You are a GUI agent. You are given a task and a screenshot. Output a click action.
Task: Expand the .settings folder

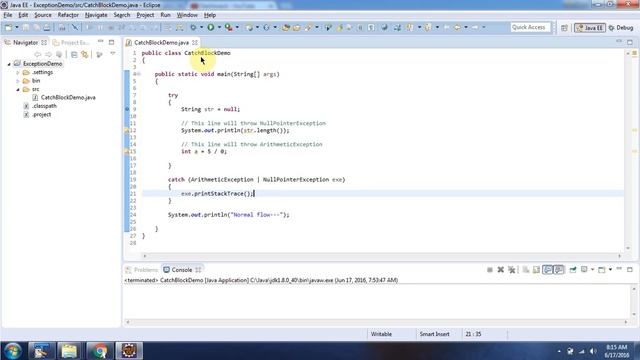(x=18, y=72)
